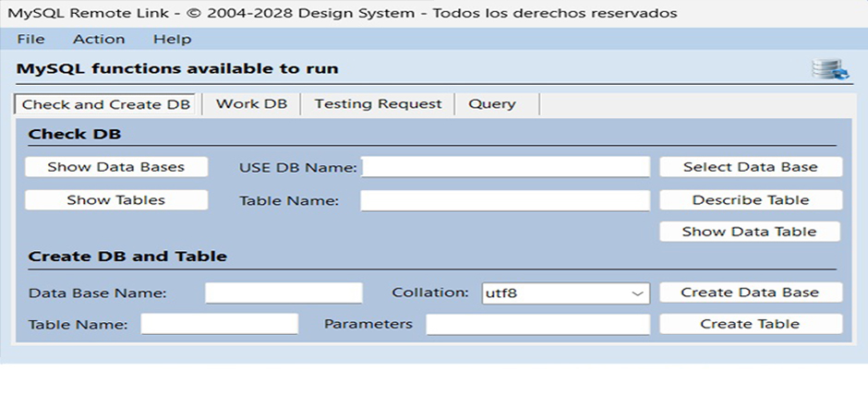Click the Check DB section heading
This screenshot has height=418, width=868.
(x=75, y=135)
